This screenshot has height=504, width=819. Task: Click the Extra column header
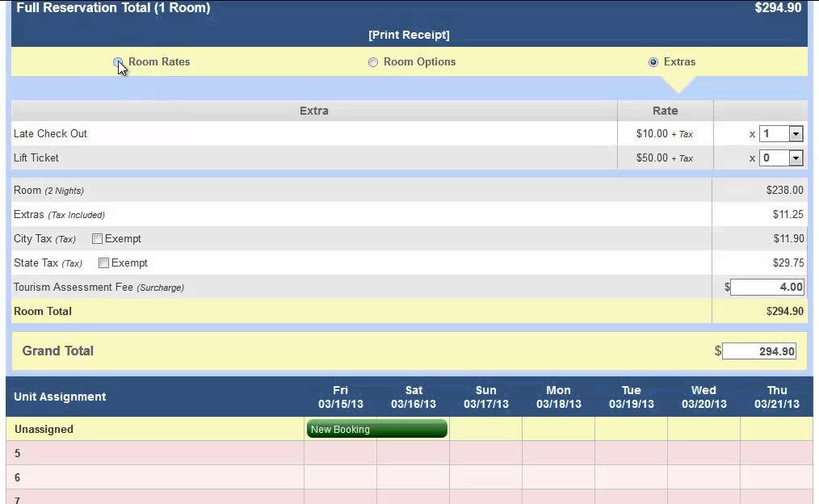(x=314, y=111)
